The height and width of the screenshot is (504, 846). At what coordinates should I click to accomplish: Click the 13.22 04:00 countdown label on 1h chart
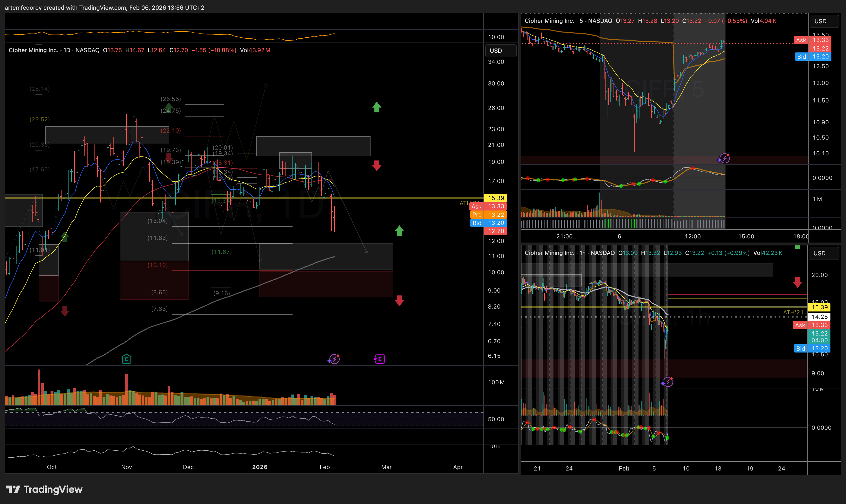tap(819, 336)
